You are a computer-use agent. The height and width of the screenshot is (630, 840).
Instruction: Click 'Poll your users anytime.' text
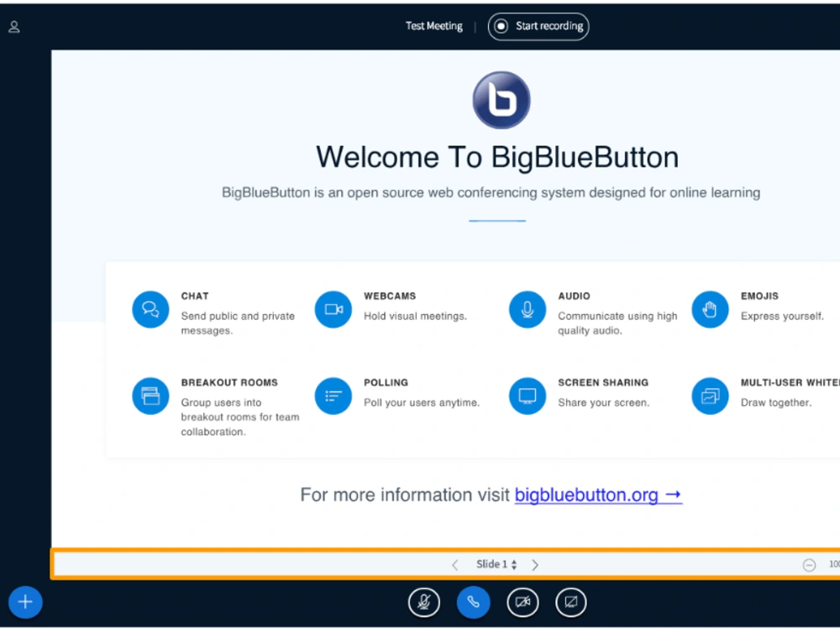[x=422, y=403]
